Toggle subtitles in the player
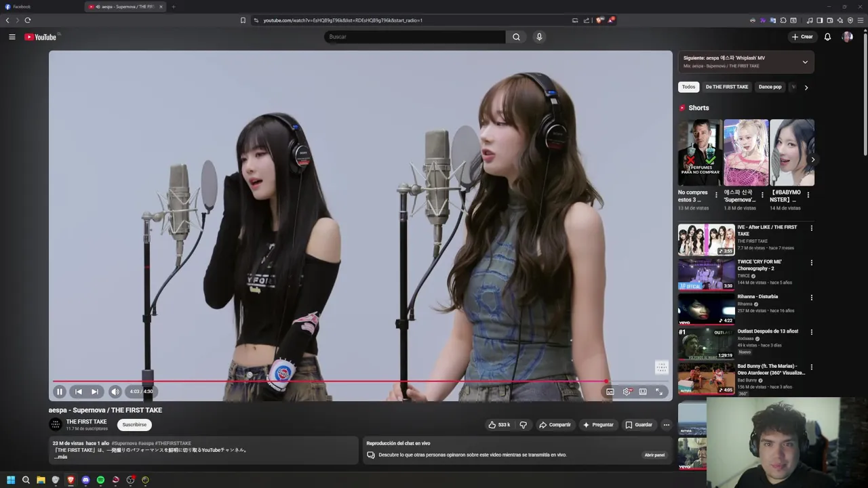The image size is (868, 488). pyautogui.click(x=610, y=391)
